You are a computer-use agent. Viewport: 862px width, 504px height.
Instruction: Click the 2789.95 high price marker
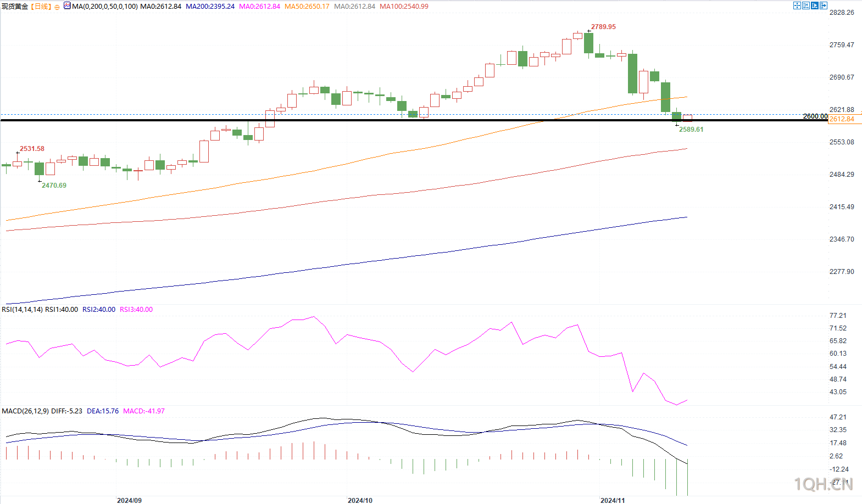[x=603, y=27]
